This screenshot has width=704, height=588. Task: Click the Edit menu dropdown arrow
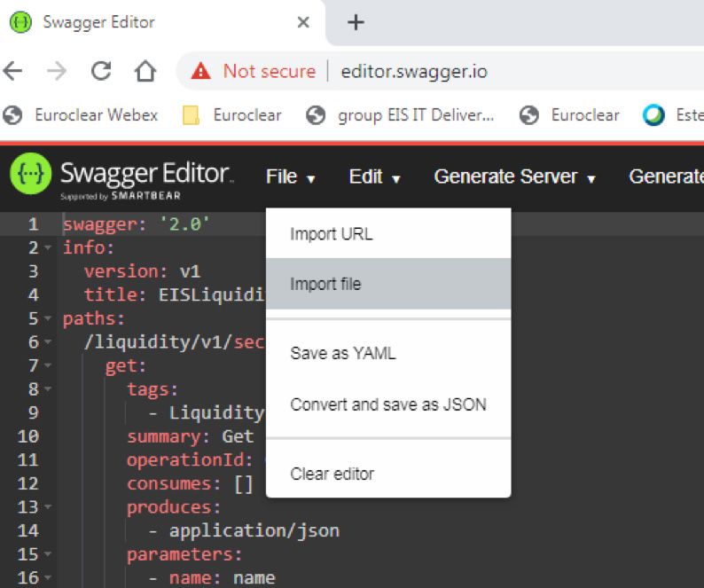click(x=395, y=179)
